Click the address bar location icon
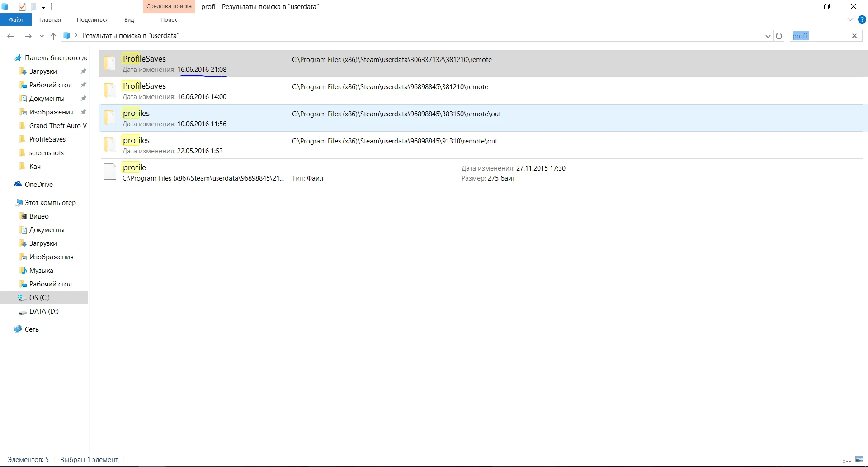Screen dimensions: 868x467 point(66,36)
